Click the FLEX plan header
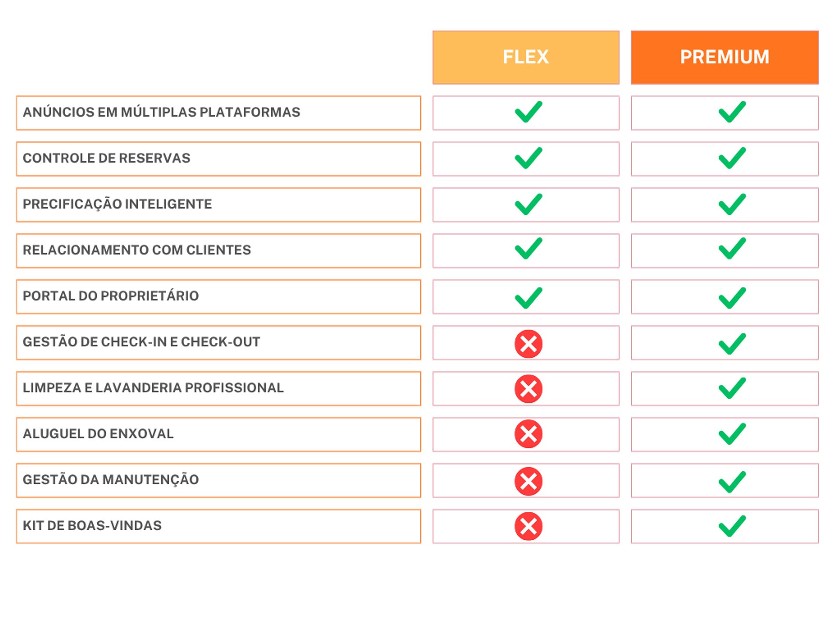840x630 pixels. (x=525, y=57)
